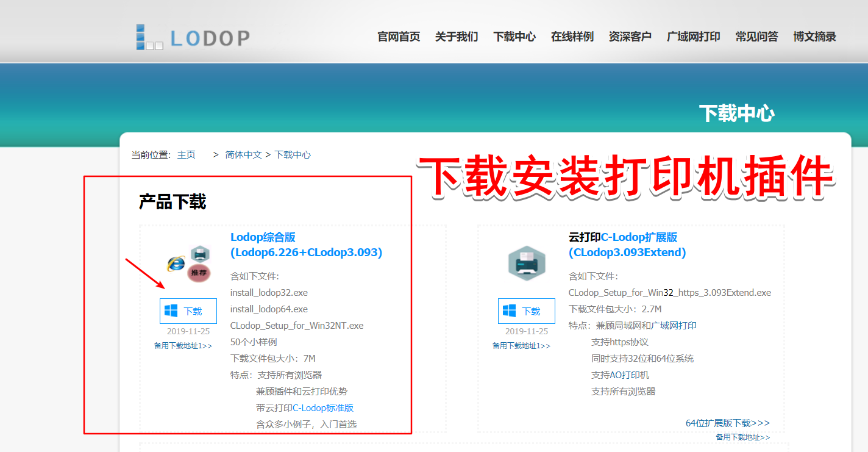Viewport: 868px width, 452px height.
Task: Download C-Lodop扩展版 with the 下载 button
Action: point(527,311)
